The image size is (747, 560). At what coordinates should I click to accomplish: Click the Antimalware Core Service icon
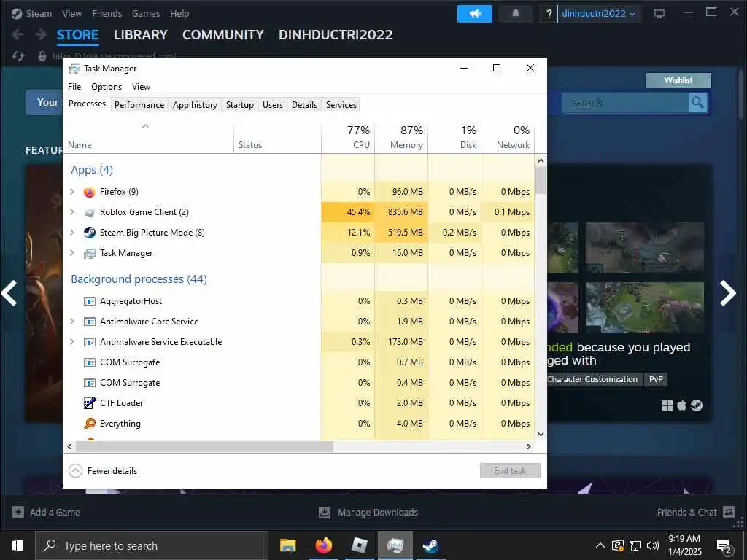coord(89,322)
